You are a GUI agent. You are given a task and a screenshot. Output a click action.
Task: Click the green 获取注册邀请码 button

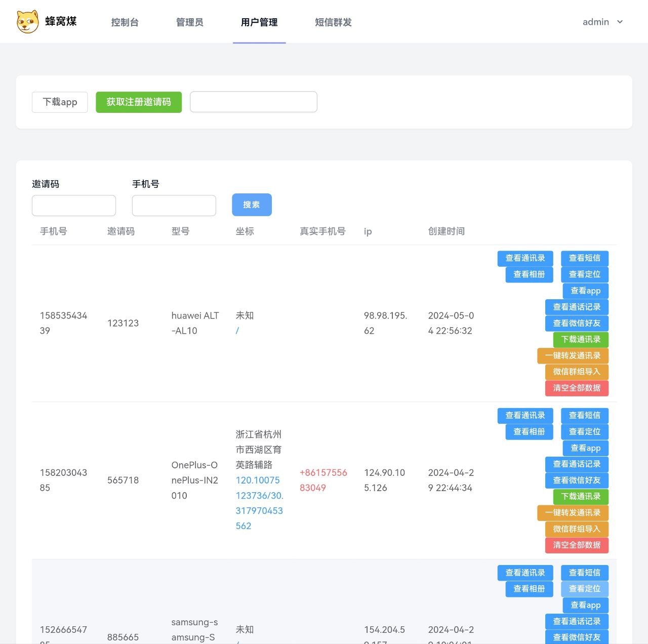click(139, 102)
